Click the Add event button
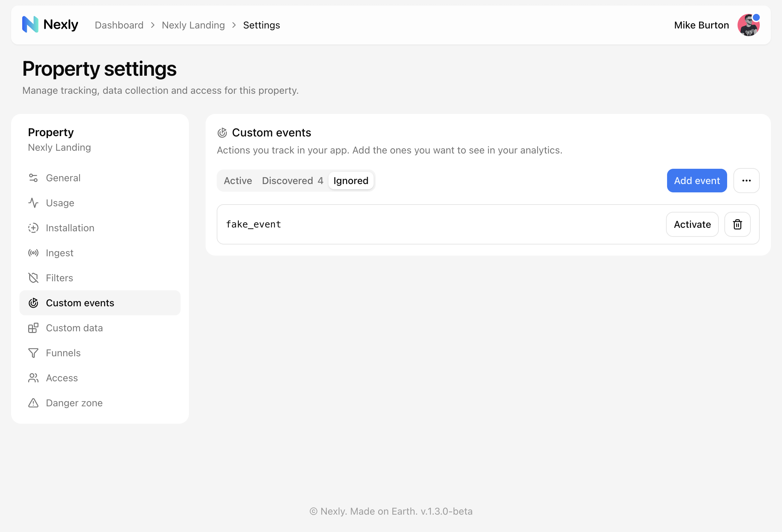Image resolution: width=782 pixels, height=532 pixels. click(697, 181)
